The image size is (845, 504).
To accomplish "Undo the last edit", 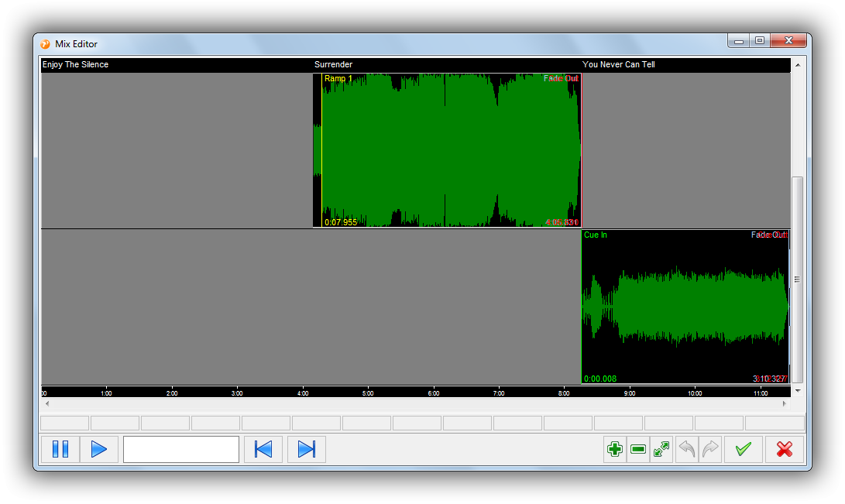I will 686,449.
